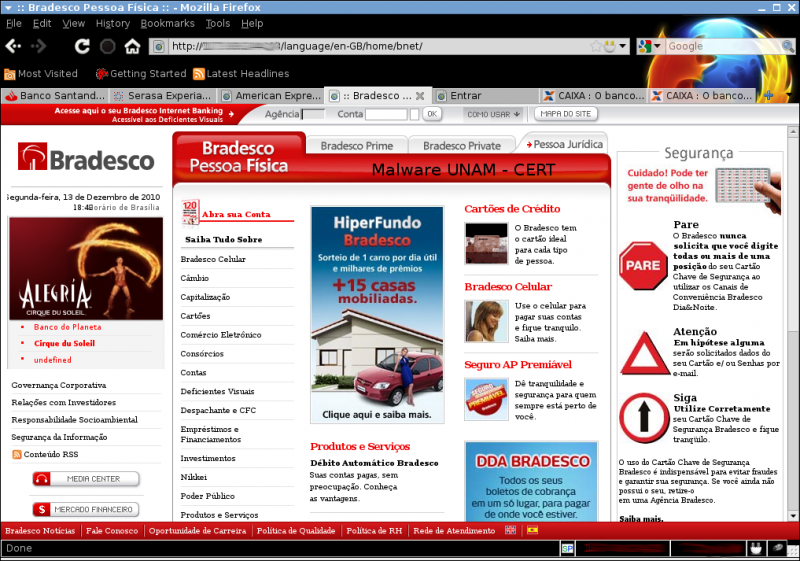Image resolution: width=800 pixels, height=561 pixels.
Task: Click the Fale Conosco footer link
Action: tap(112, 531)
